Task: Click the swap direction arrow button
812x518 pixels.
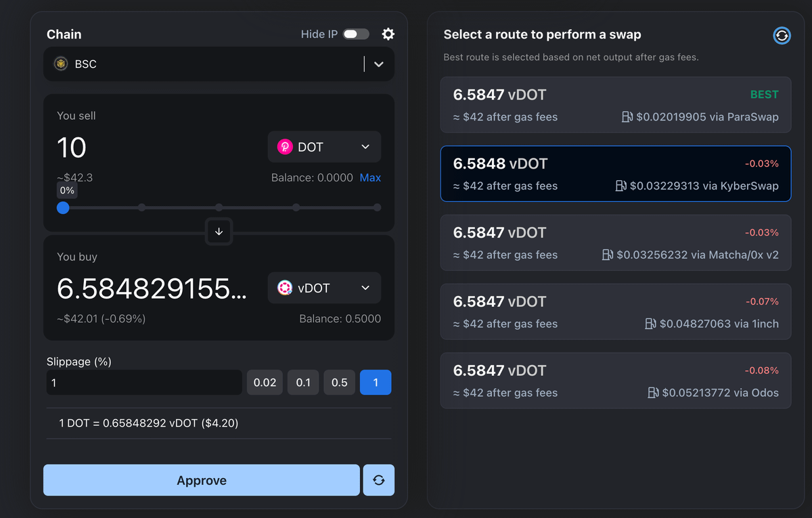Action: click(219, 232)
